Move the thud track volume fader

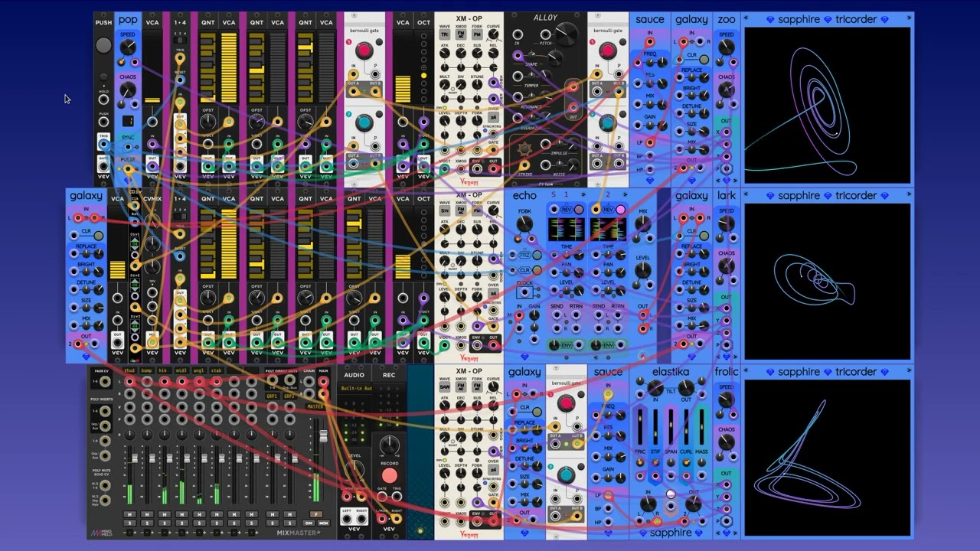tap(134, 458)
